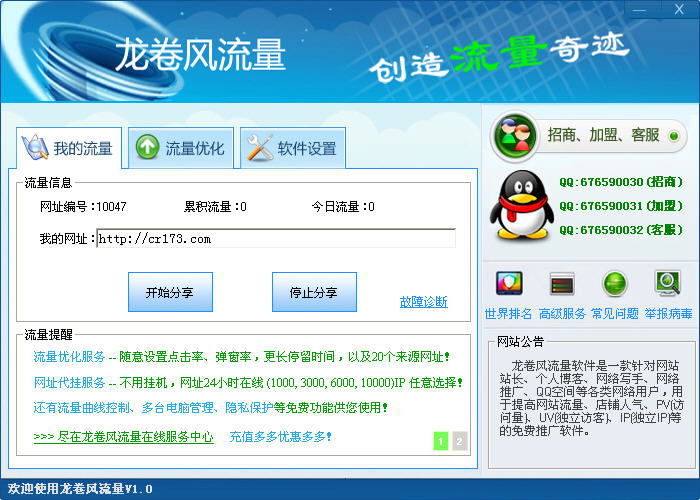
Task: Click the green 常见问题 globe icon
Action: click(x=615, y=283)
